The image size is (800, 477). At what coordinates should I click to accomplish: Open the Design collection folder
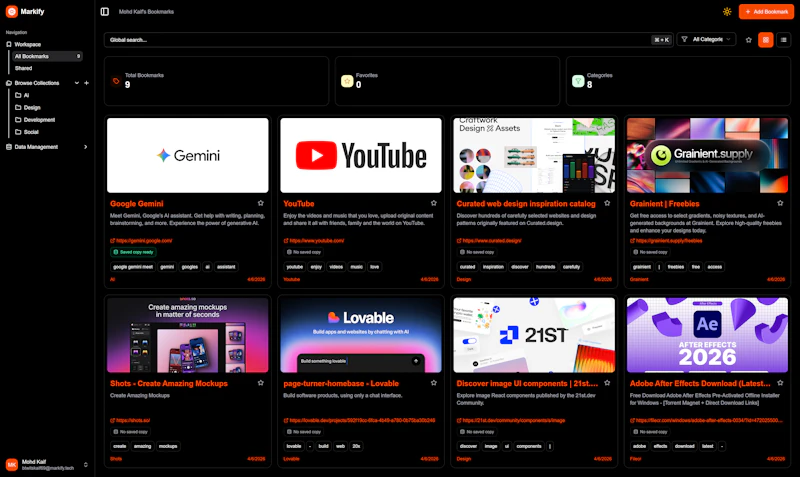(x=28, y=107)
